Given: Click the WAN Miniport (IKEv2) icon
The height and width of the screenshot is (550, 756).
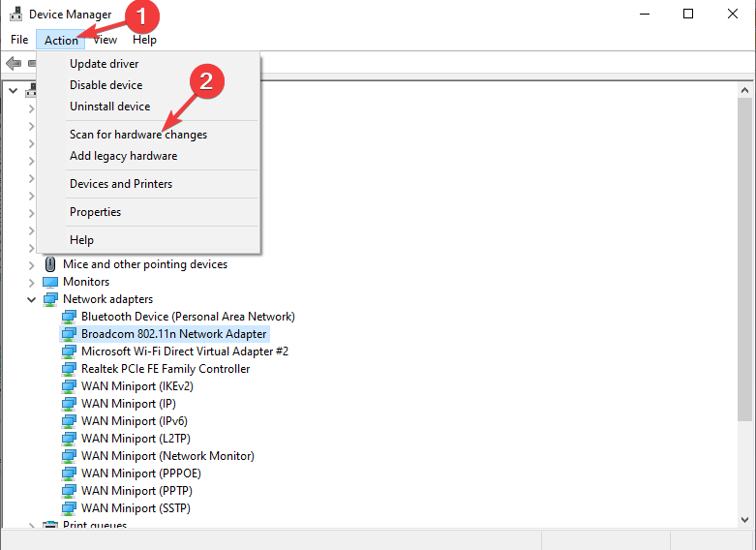Looking at the screenshot, I should (69, 386).
